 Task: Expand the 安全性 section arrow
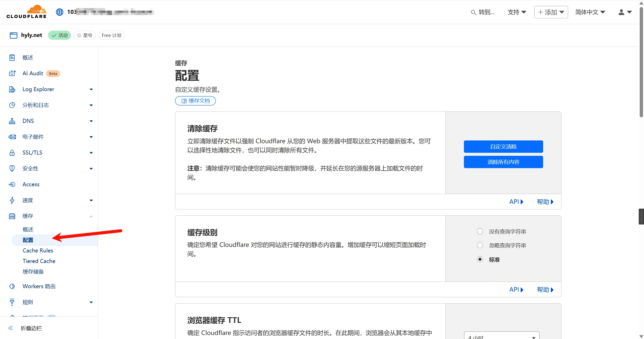coord(91,169)
